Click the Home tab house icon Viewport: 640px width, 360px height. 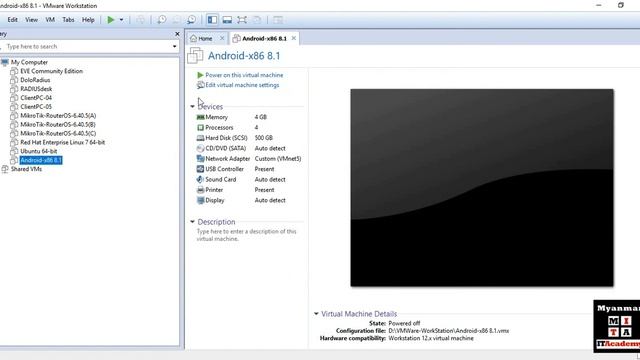(x=193, y=38)
